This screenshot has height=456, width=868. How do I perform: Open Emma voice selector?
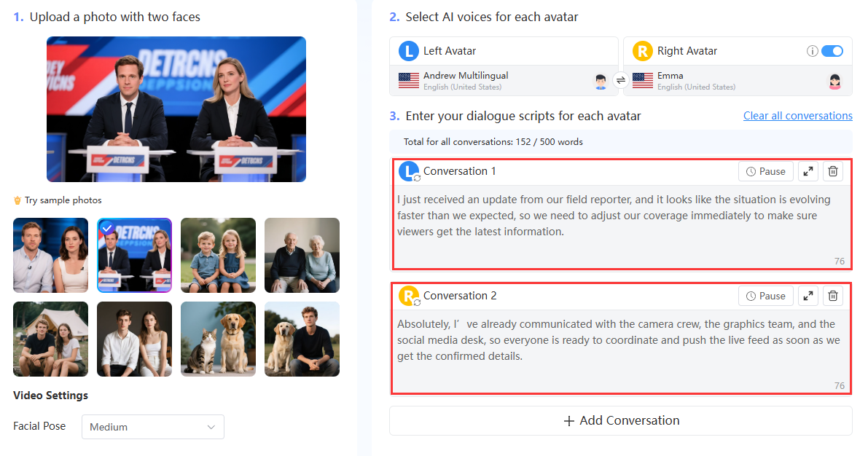pyautogui.click(x=738, y=81)
